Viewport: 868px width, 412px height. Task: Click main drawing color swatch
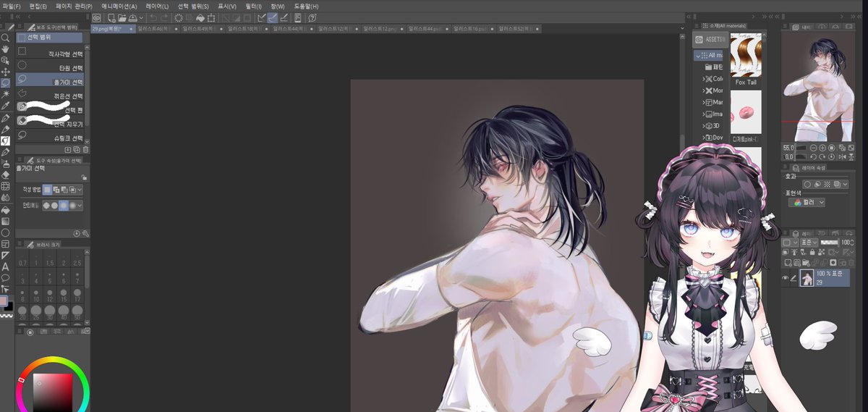tap(4, 300)
